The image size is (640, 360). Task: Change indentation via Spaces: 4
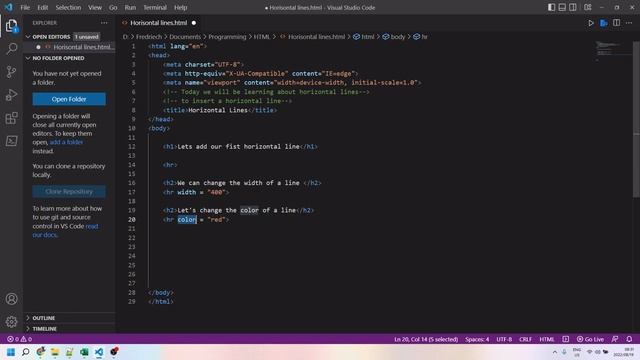click(477, 339)
